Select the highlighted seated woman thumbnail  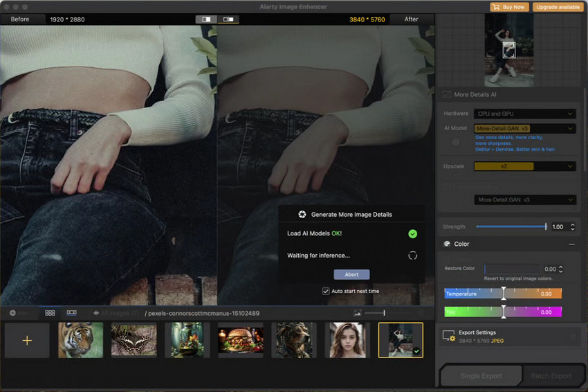click(x=401, y=340)
